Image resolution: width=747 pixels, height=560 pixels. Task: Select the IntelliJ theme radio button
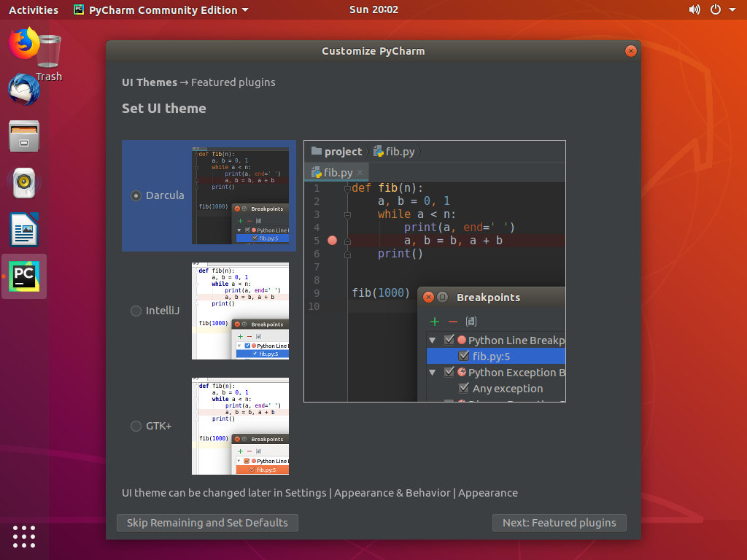pyautogui.click(x=136, y=311)
